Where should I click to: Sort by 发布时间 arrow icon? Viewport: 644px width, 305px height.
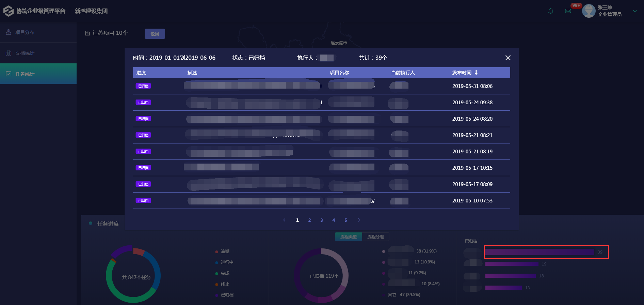[476, 73]
